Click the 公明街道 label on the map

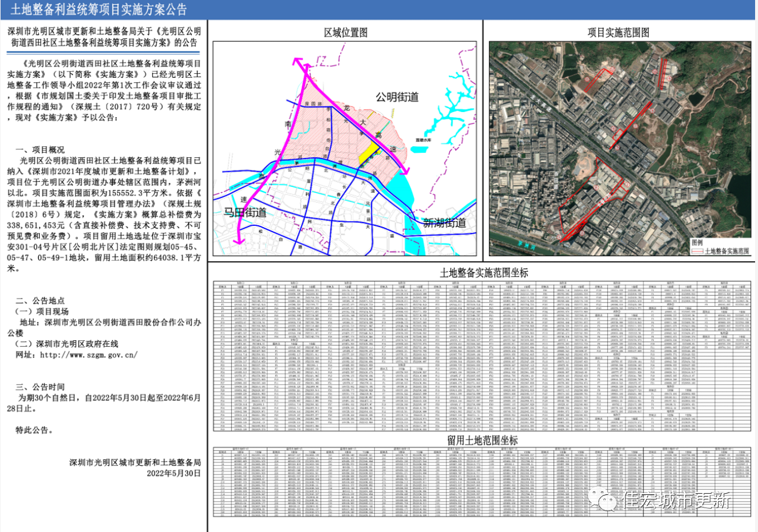click(x=397, y=97)
